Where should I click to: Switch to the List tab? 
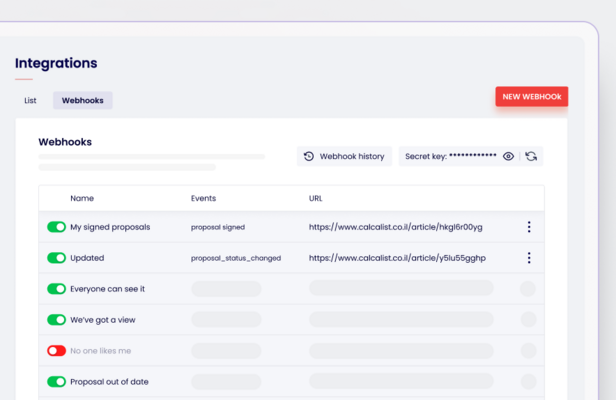point(30,100)
